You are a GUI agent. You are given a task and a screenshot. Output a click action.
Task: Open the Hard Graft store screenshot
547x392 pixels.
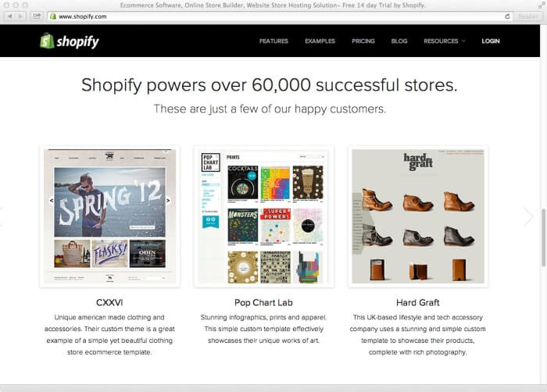pos(418,216)
